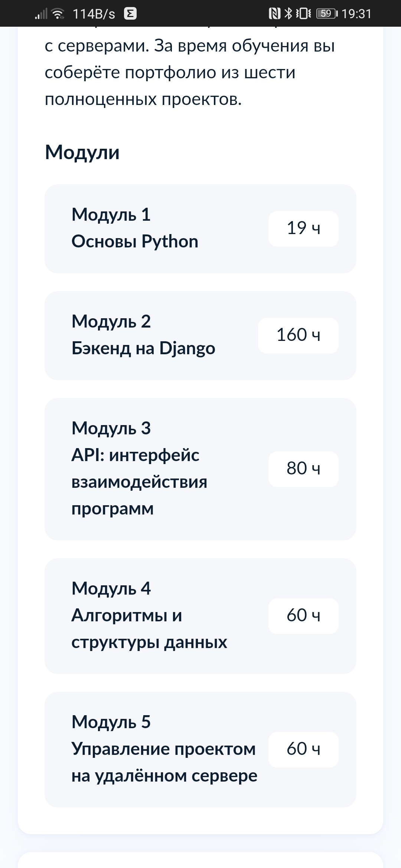Tap the Модули section heading
The width and height of the screenshot is (401, 868).
tap(82, 152)
